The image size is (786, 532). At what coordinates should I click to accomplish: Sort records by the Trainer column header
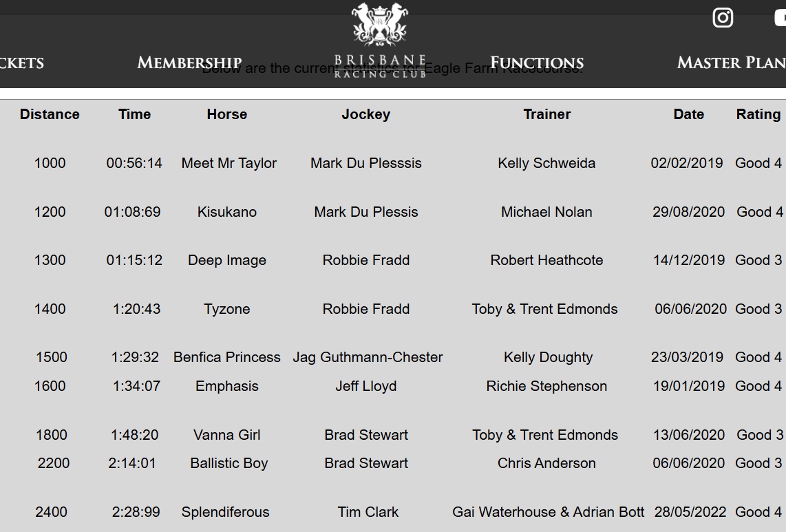click(546, 114)
